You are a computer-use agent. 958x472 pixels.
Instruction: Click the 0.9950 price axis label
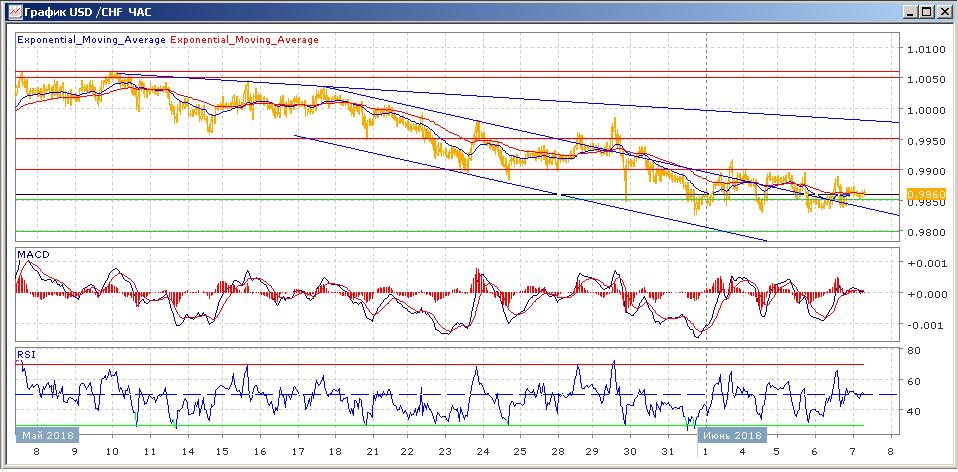pos(925,141)
